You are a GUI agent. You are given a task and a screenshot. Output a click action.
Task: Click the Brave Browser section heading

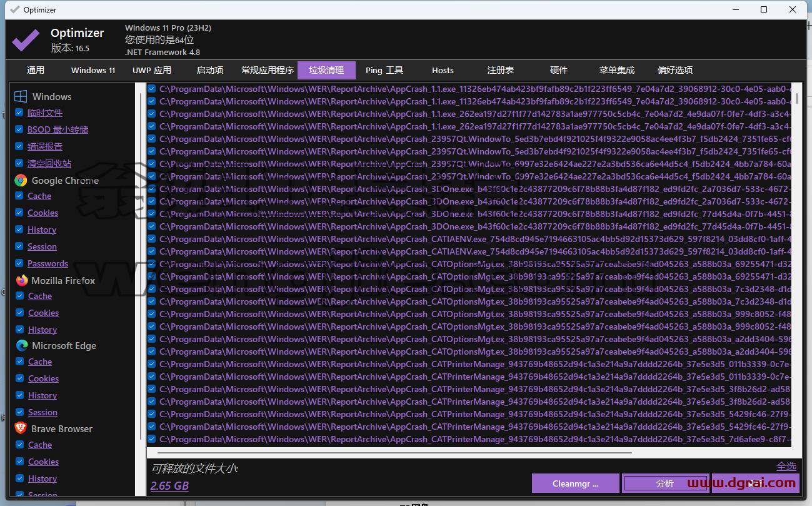(x=62, y=428)
